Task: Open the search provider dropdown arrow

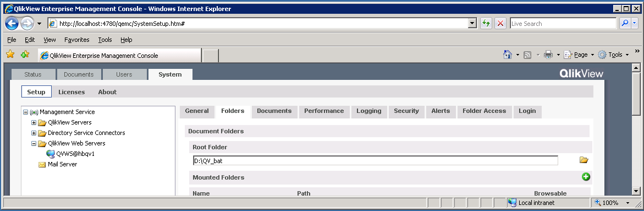Action: (x=635, y=24)
